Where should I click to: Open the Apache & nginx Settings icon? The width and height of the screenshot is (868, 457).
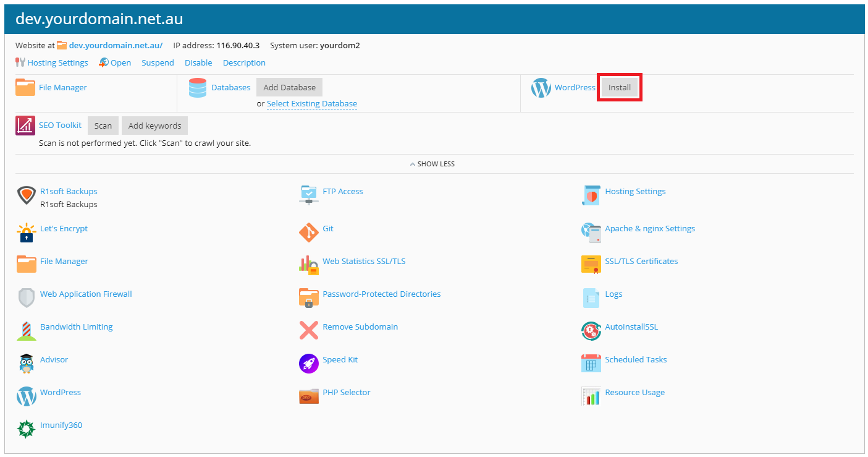(x=591, y=233)
